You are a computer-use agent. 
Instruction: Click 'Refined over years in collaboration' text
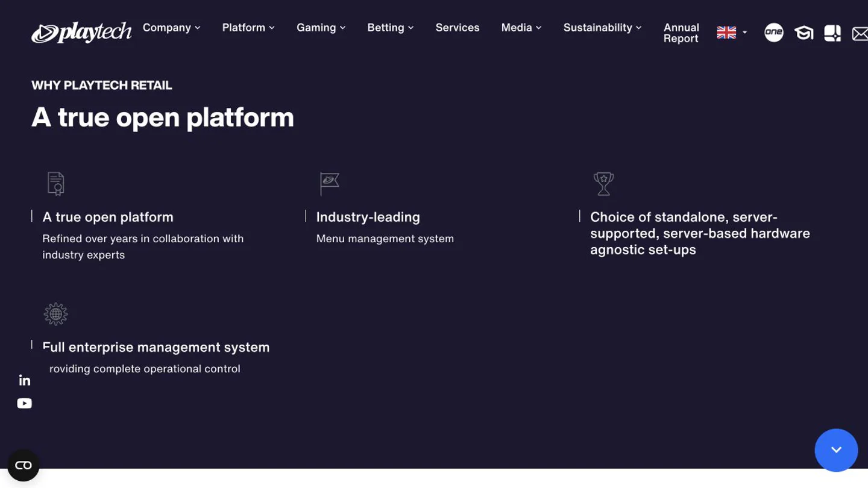(143, 246)
